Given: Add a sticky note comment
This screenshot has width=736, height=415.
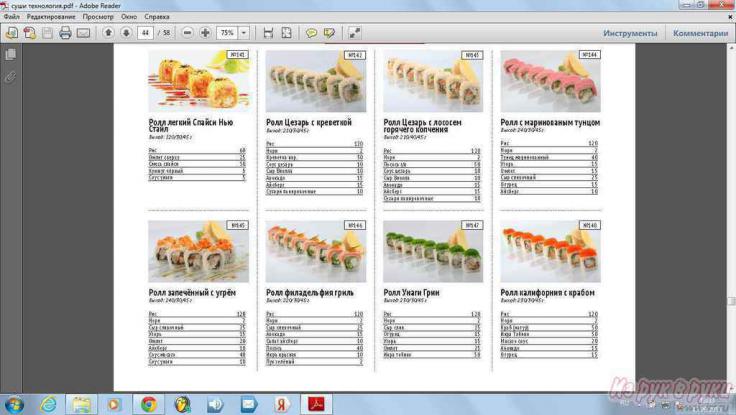Looking at the screenshot, I should [311, 33].
